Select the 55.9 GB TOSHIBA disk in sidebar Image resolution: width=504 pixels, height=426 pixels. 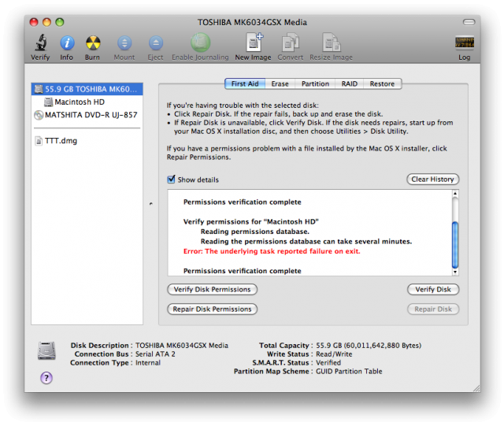point(87,89)
